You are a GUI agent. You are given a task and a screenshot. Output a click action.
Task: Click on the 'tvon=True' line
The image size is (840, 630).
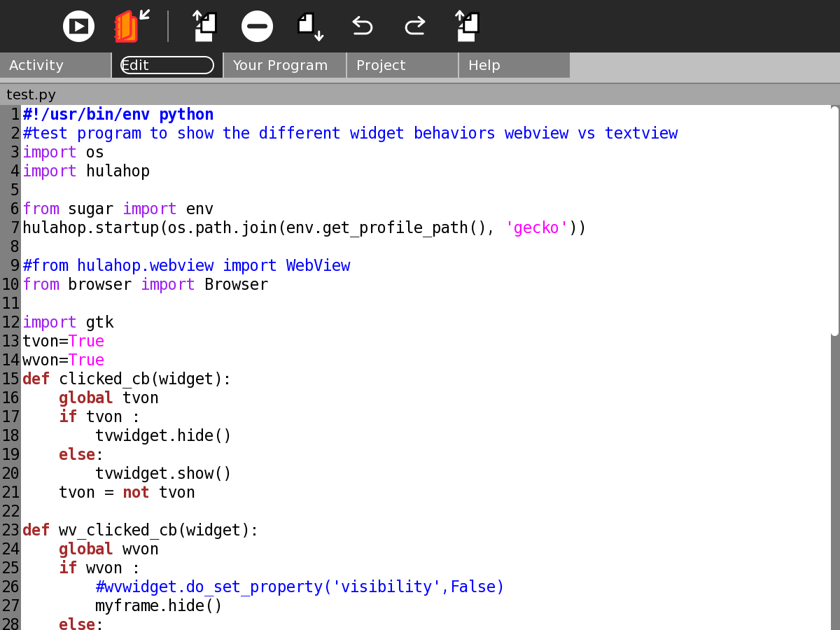point(63,341)
